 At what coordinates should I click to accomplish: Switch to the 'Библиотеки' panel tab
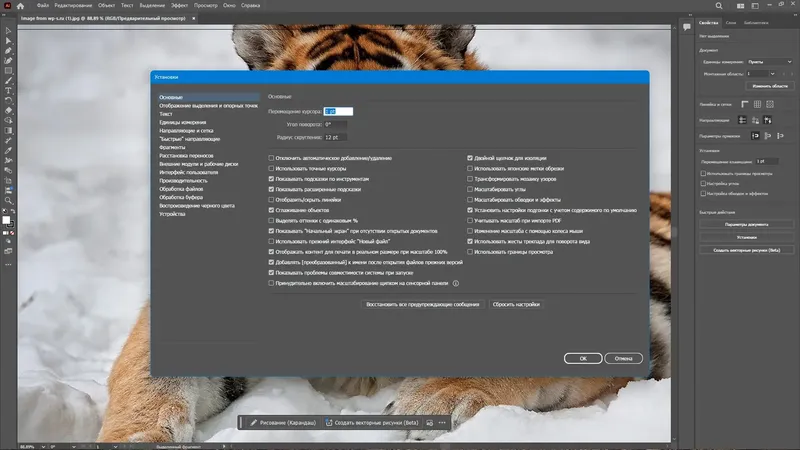(x=756, y=22)
